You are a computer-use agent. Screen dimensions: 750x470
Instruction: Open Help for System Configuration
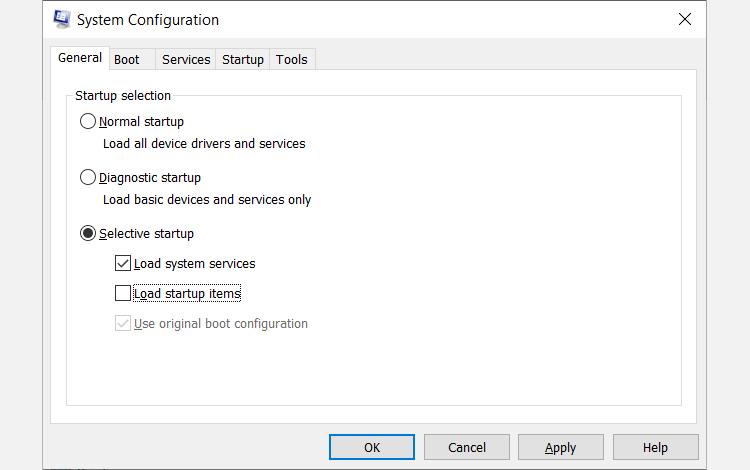[655, 447]
